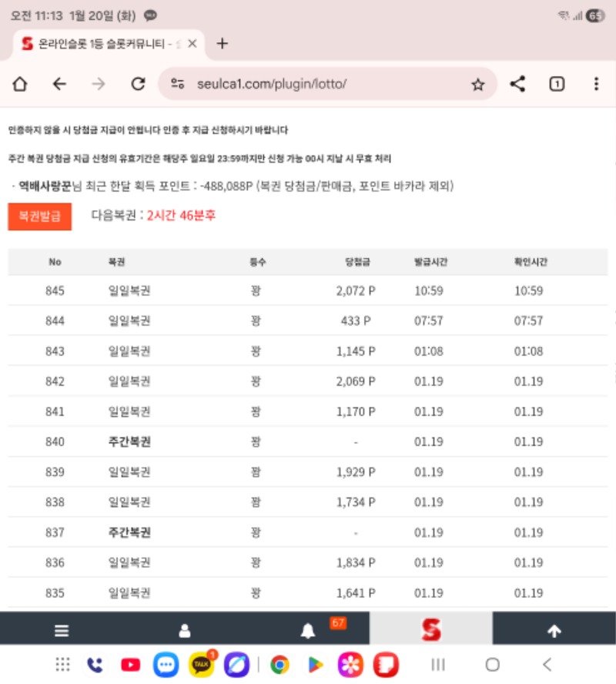
Task: Open the share icon in the toolbar
Action: (517, 85)
